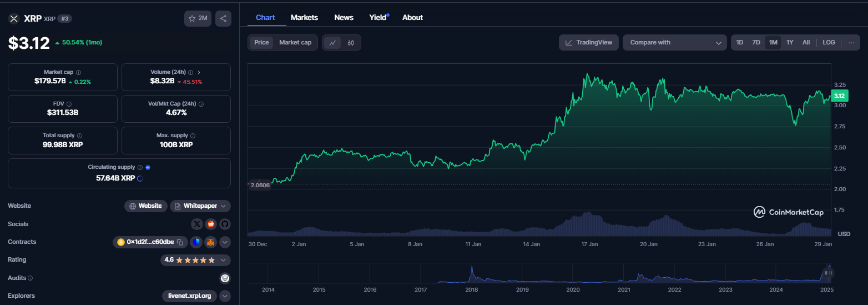Screen dimensions: 868x305
Task: Open the Yield tab
Action: (378, 18)
